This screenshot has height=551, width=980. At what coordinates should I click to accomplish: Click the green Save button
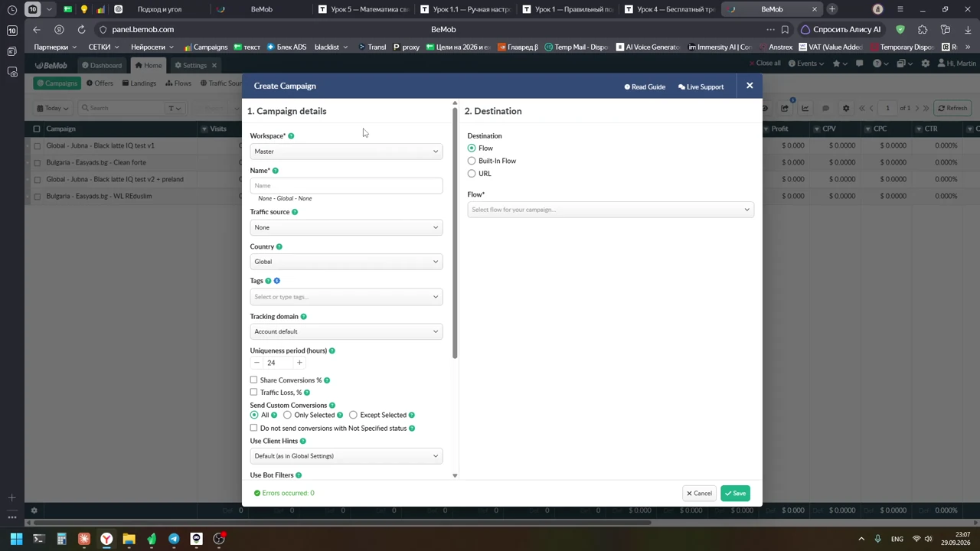coord(735,494)
